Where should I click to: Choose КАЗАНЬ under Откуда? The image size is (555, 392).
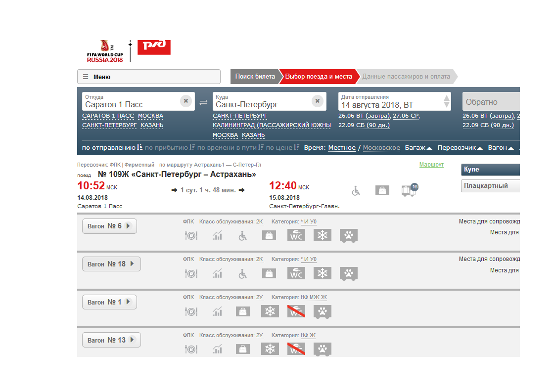pyautogui.click(x=152, y=125)
